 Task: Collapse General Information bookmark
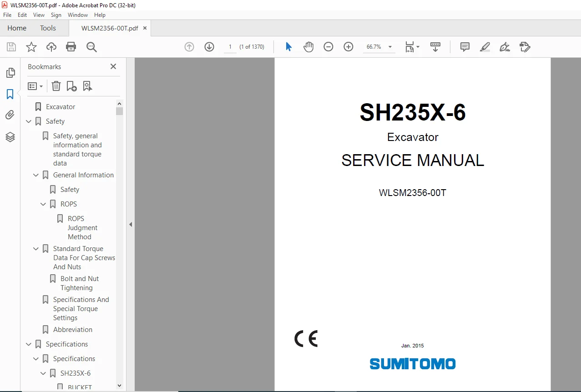pos(36,175)
